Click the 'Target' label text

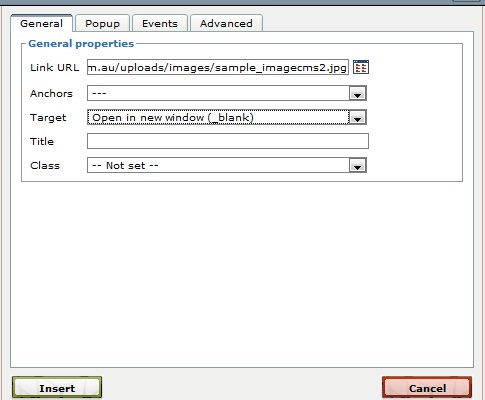point(48,118)
